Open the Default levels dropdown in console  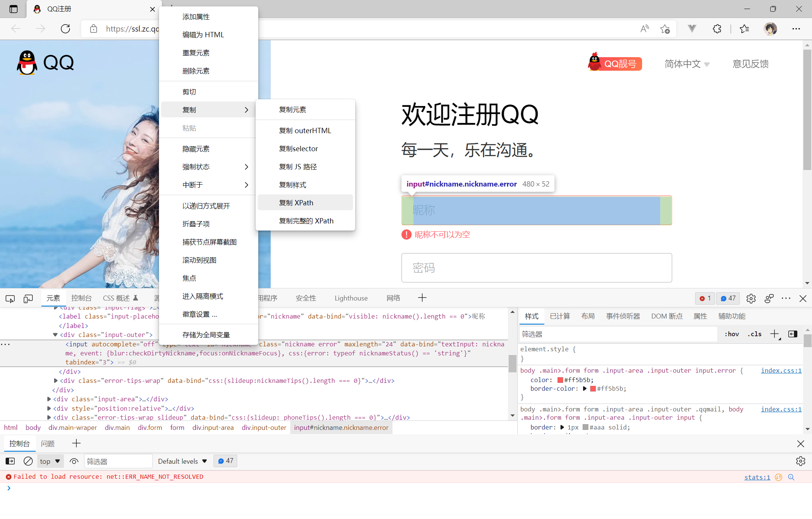(x=182, y=461)
